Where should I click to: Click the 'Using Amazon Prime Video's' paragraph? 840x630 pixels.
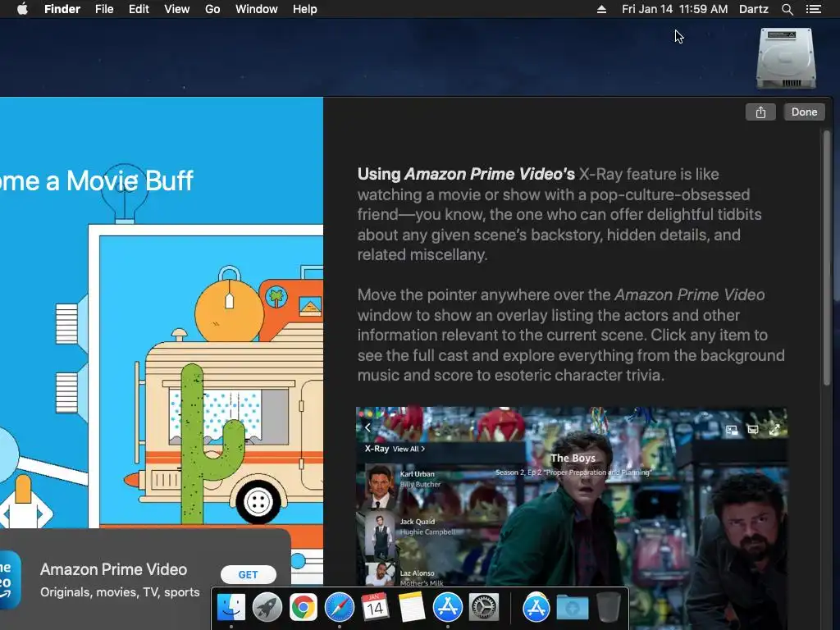(559, 214)
